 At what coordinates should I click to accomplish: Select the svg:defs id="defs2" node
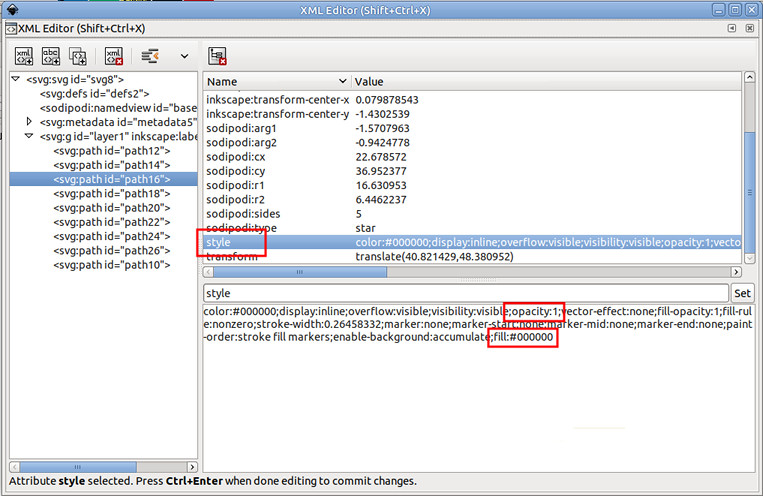pos(94,93)
